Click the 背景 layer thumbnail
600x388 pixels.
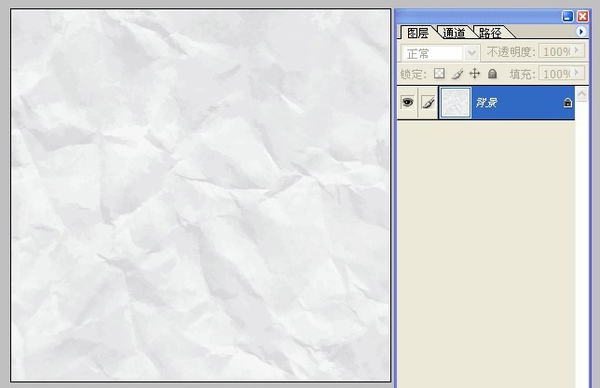pyautogui.click(x=455, y=102)
